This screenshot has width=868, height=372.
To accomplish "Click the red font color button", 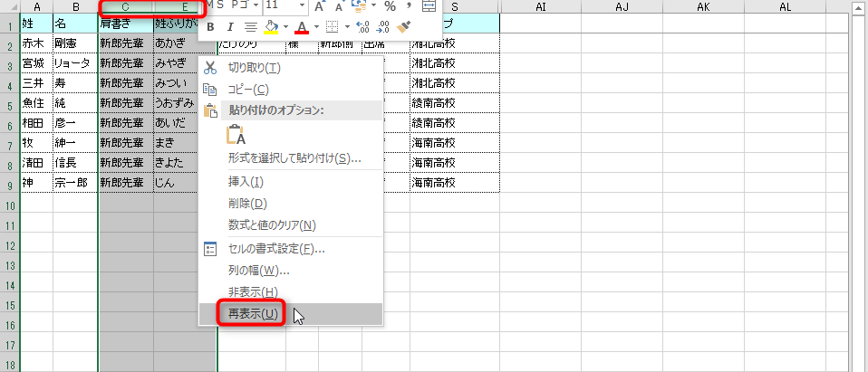I will (x=302, y=27).
